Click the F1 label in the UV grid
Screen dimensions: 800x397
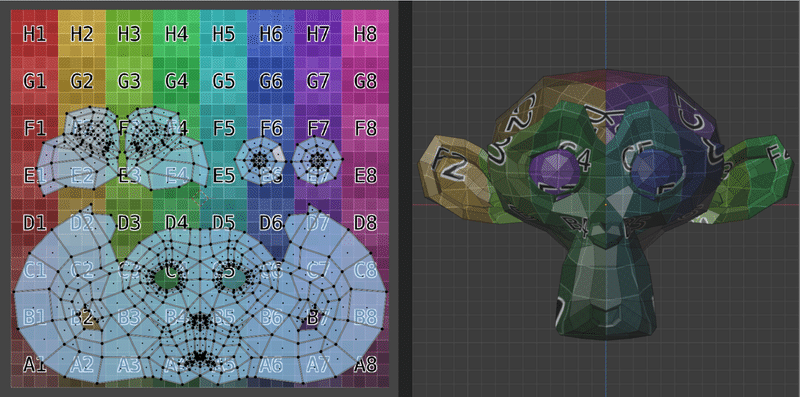coord(35,128)
